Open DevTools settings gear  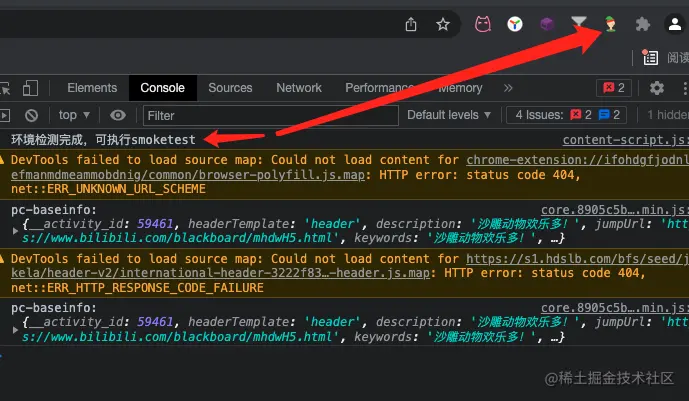(656, 88)
